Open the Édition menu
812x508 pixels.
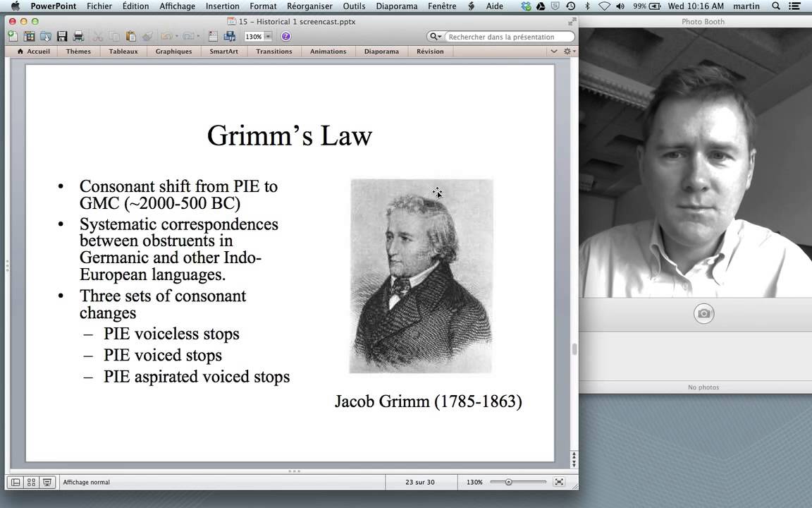tap(135, 6)
